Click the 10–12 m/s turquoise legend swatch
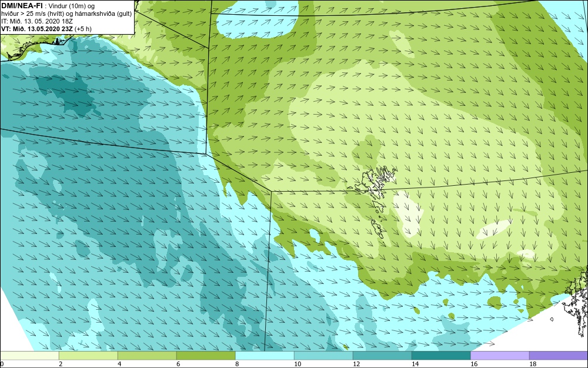The height and width of the screenshot is (368, 588). click(x=323, y=356)
